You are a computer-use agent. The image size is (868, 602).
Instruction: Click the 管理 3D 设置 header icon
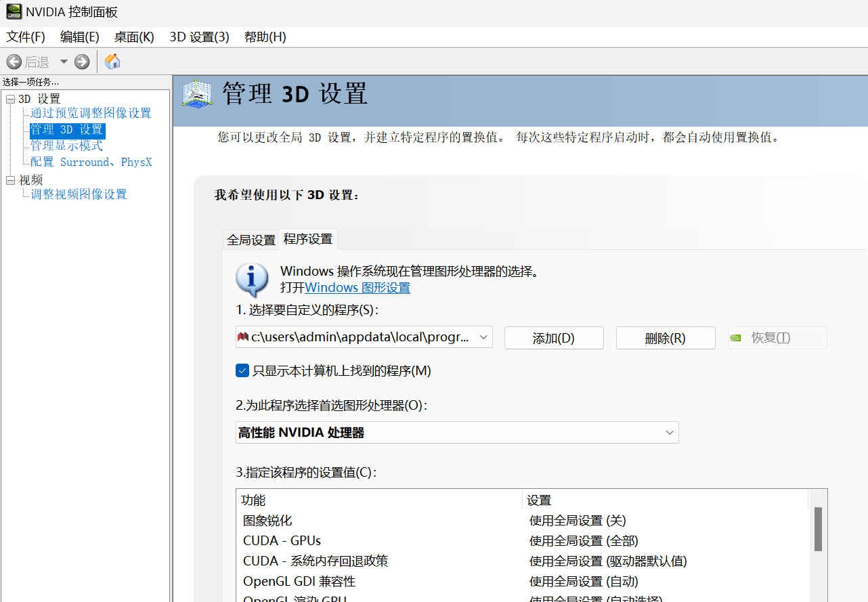point(198,94)
